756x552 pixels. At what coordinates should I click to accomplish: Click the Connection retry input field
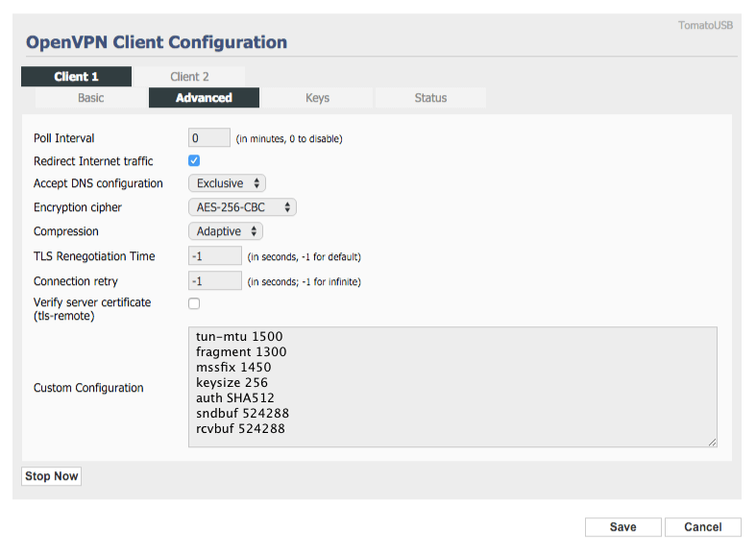pyautogui.click(x=215, y=281)
